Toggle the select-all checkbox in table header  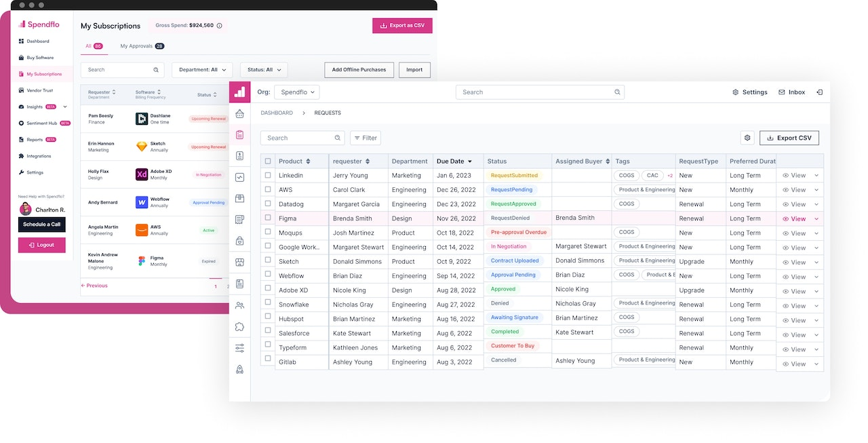click(x=268, y=161)
